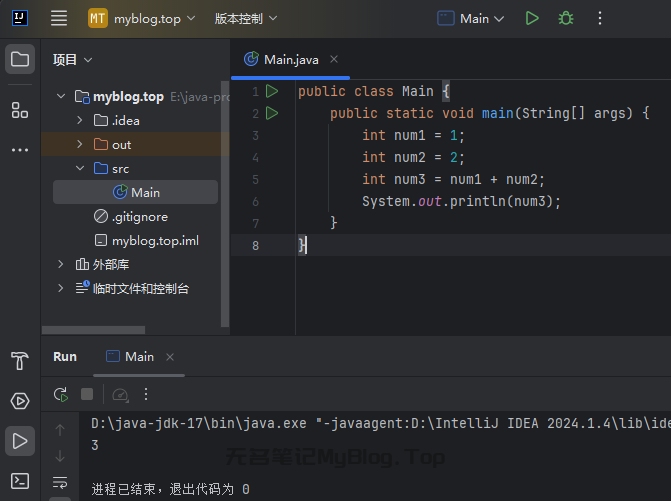Screen dimensions: 671x501
Task: Open the Terminal tool window icon
Action: coord(20,481)
